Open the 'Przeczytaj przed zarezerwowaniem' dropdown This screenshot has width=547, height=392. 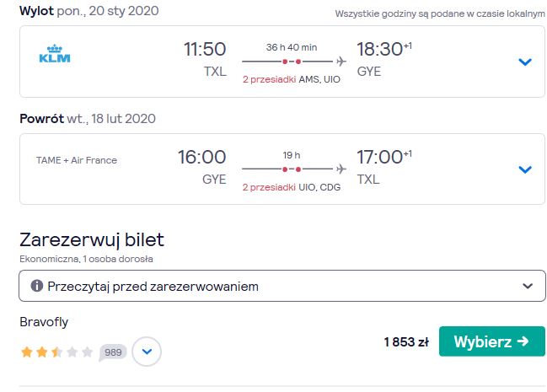(x=282, y=286)
